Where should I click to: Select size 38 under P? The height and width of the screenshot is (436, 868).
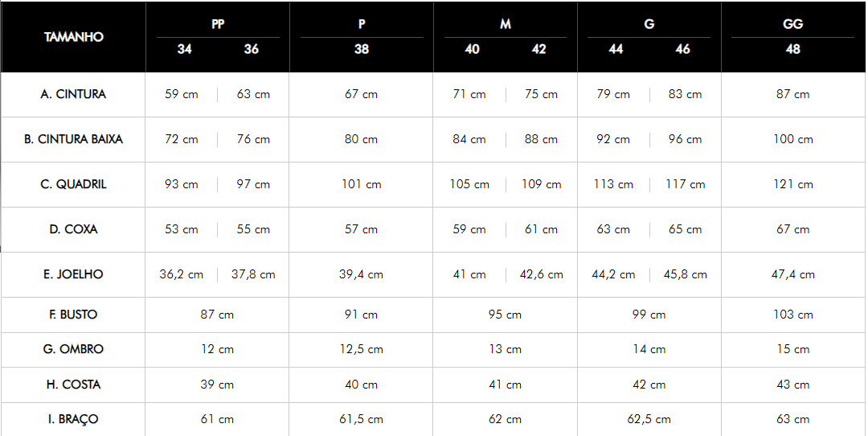click(362, 49)
